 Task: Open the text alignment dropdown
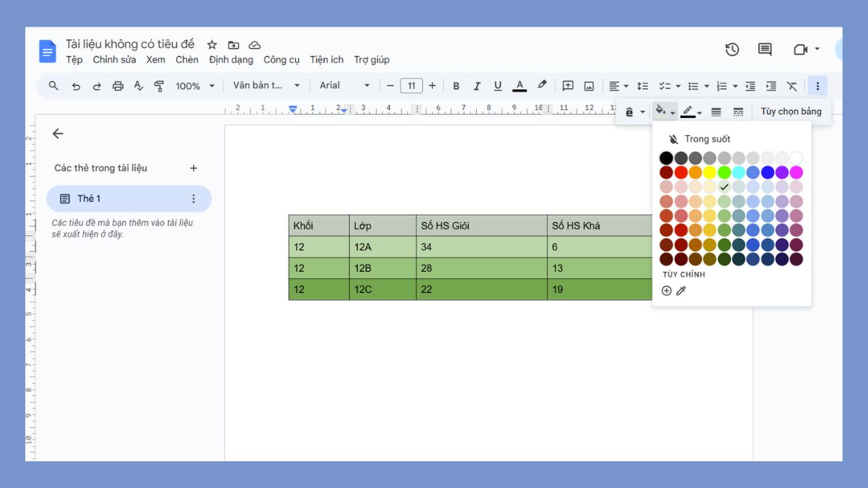[x=618, y=86]
